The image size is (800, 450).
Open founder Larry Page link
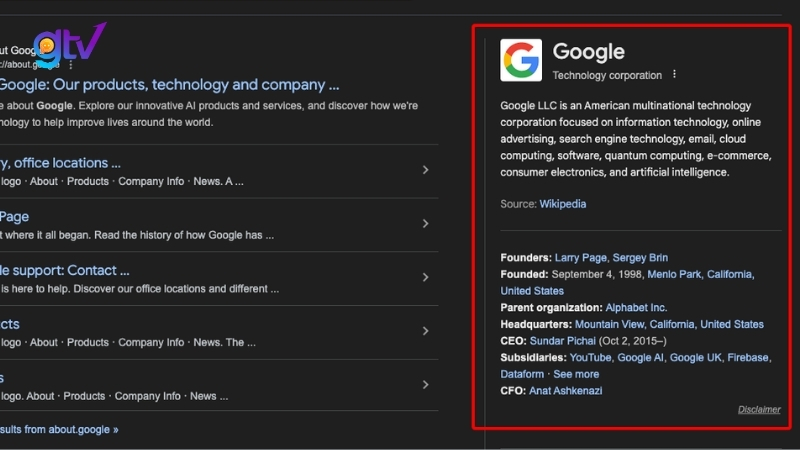point(581,258)
